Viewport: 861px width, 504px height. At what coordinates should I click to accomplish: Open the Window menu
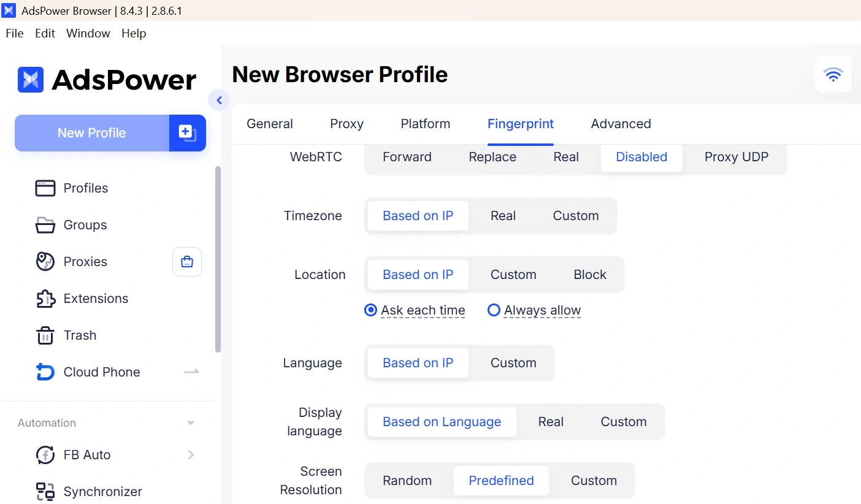point(88,33)
